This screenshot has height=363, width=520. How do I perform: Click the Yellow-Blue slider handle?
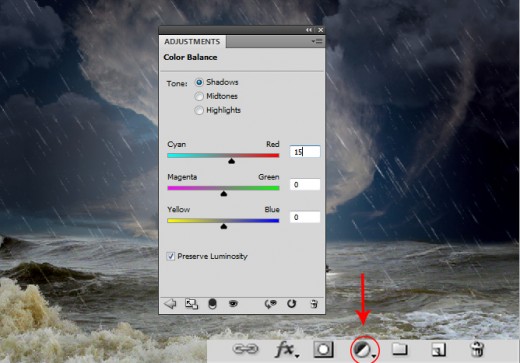click(224, 226)
